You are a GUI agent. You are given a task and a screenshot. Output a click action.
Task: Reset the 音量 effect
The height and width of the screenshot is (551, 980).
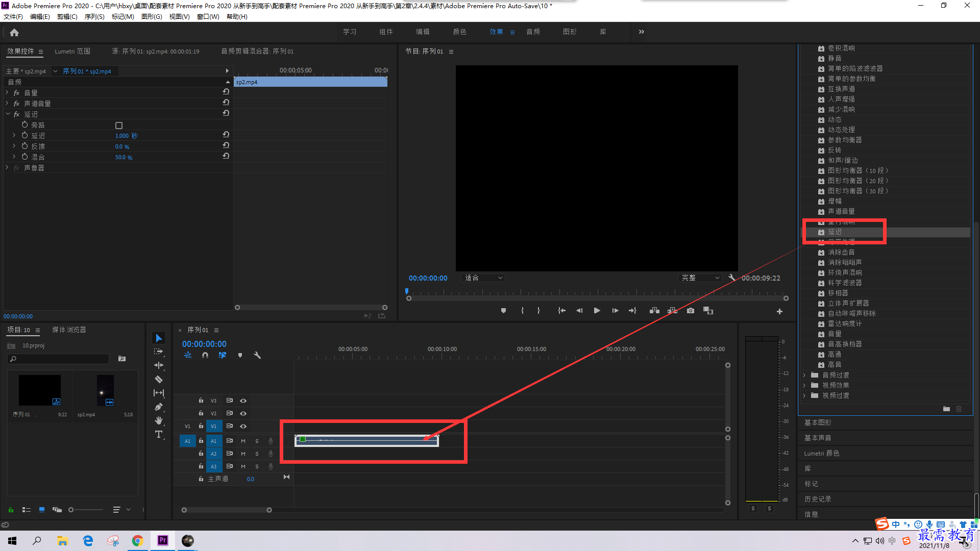tap(226, 92)
